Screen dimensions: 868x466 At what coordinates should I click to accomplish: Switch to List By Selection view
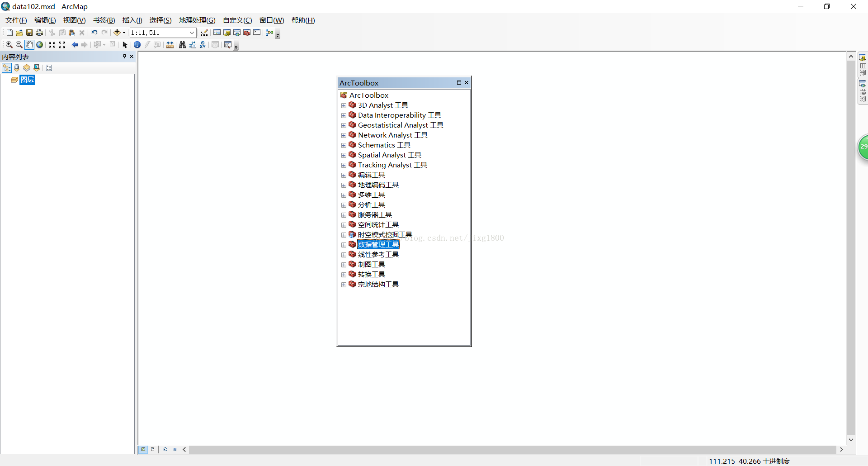[37, 68]
